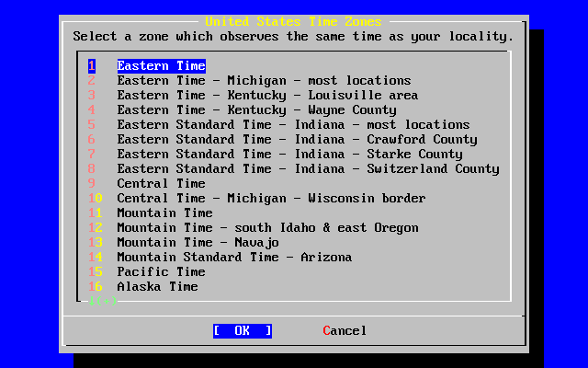Select Indiana - Starke County time zone
The image size is (588, 368).
(289, 155)
